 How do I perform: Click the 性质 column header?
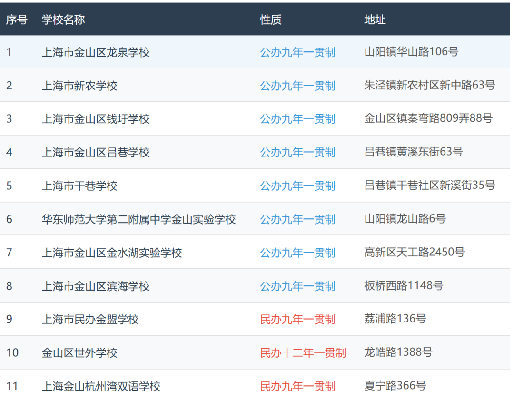tap(271, 20)
